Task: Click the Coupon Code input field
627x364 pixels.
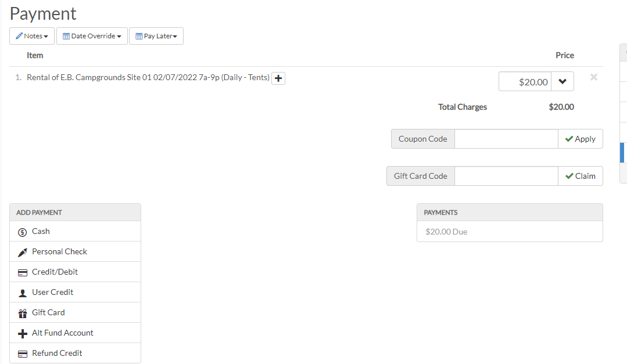Action: pos(506,139)
